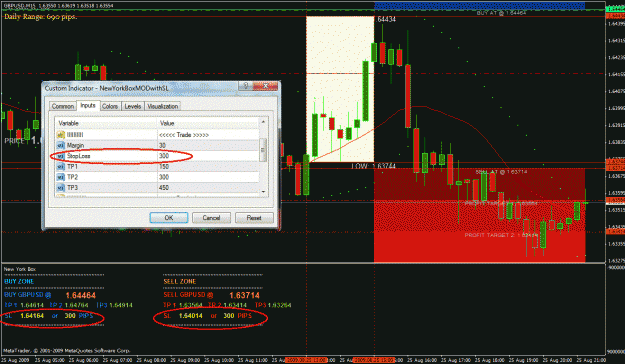Click the StopLoss variable name
The height and width of the screenshot is (364, 625).
[x=79, y=156]
